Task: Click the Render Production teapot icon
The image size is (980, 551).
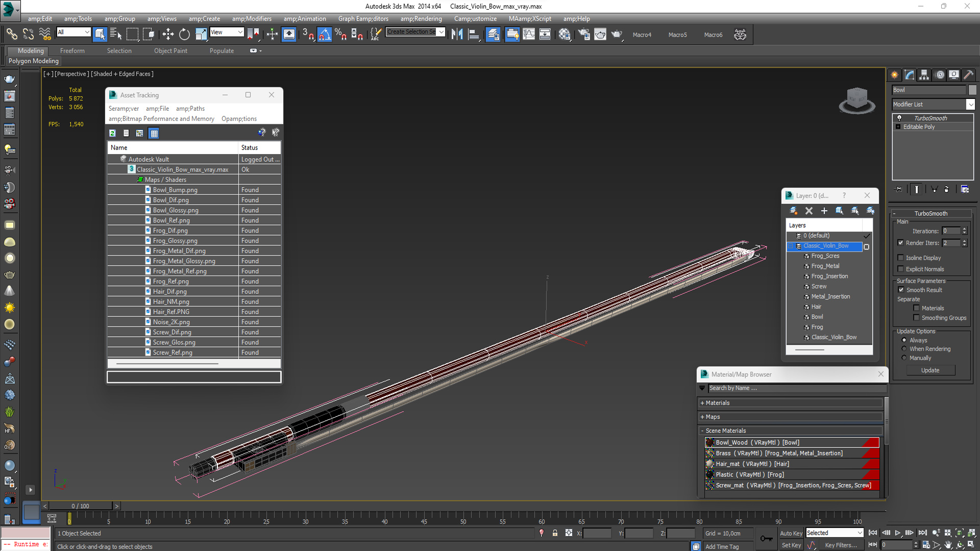Action: pos(617,34)
